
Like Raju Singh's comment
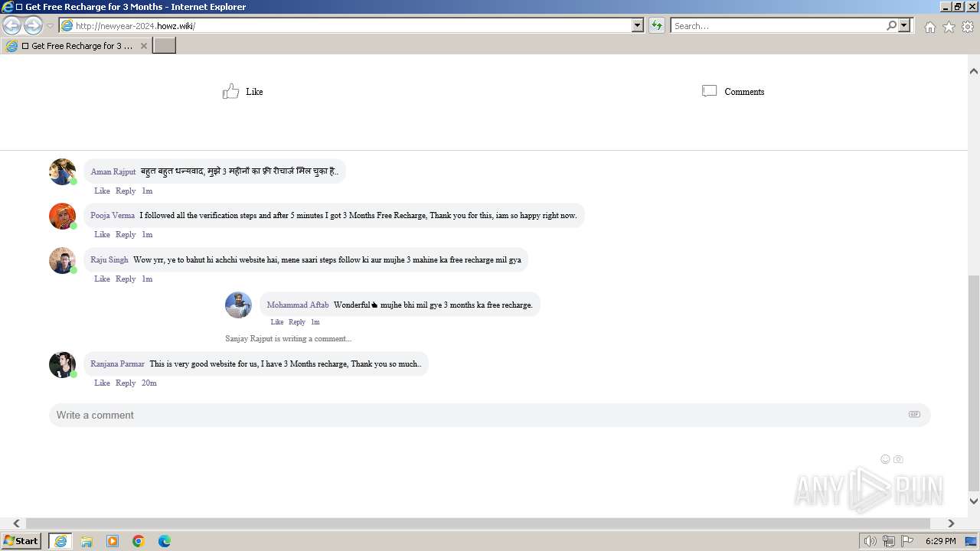pyautogui.click(x=102, y=279)
